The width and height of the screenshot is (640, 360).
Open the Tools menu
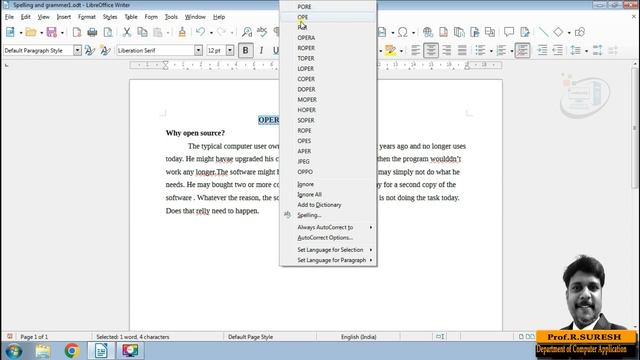171,17
